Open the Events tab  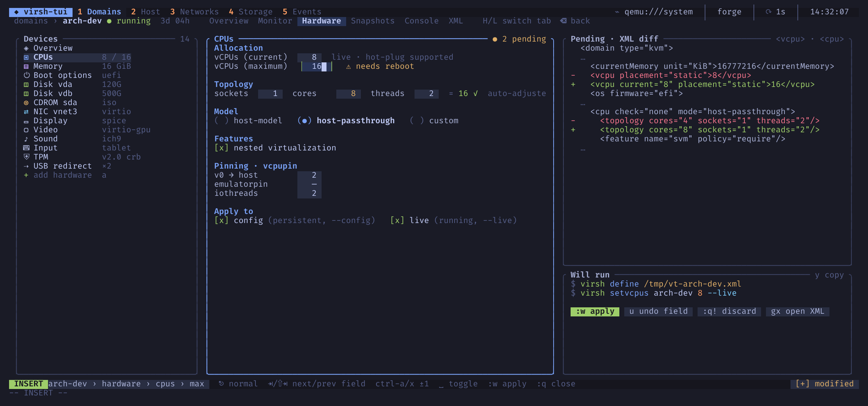(x=302, y=12)
